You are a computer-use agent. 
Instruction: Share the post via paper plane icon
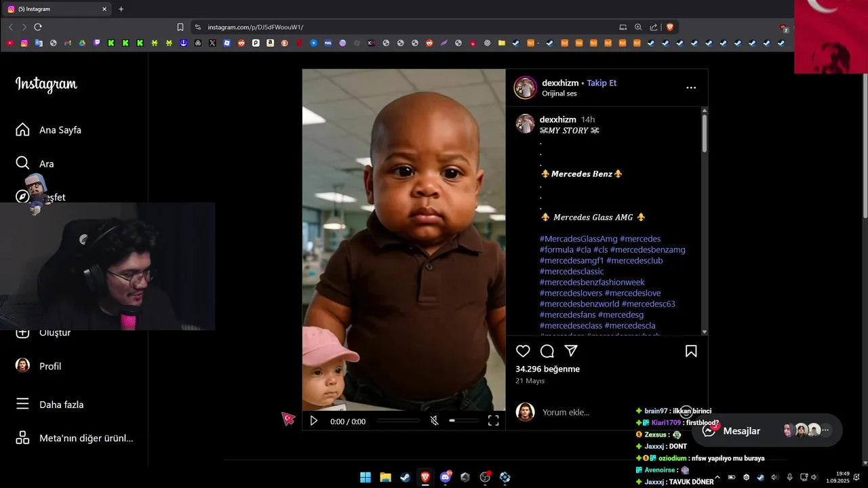tap(571, 350)
